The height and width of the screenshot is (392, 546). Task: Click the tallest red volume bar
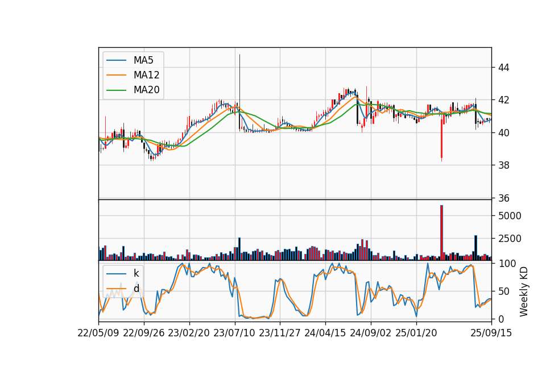click(441, 233)
